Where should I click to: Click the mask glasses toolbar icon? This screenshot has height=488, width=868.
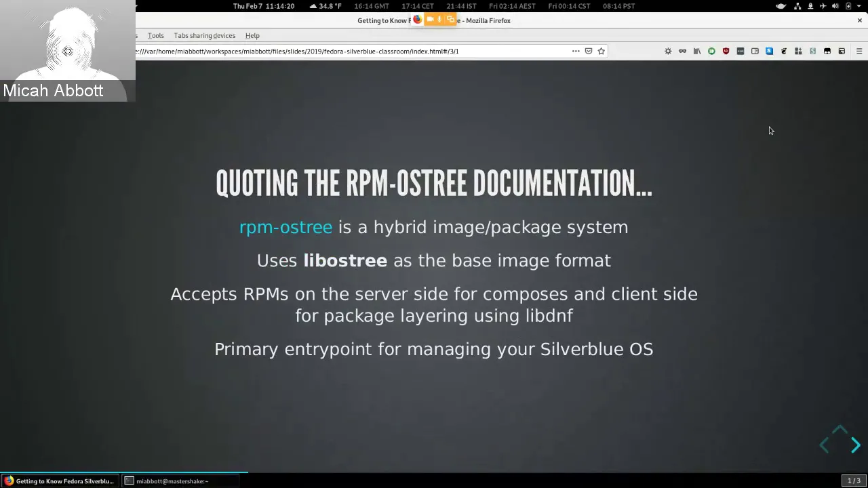point(682,51)
